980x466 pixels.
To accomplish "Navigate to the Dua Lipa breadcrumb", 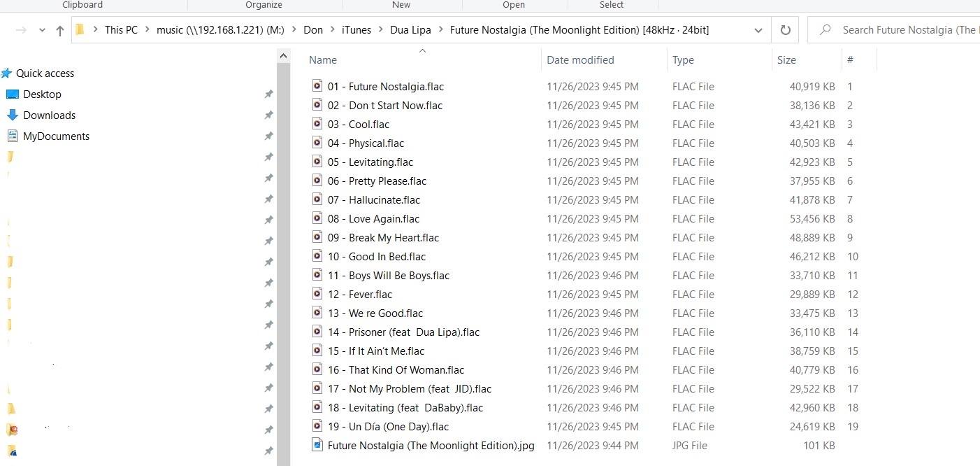I will [x=410, y=30].
